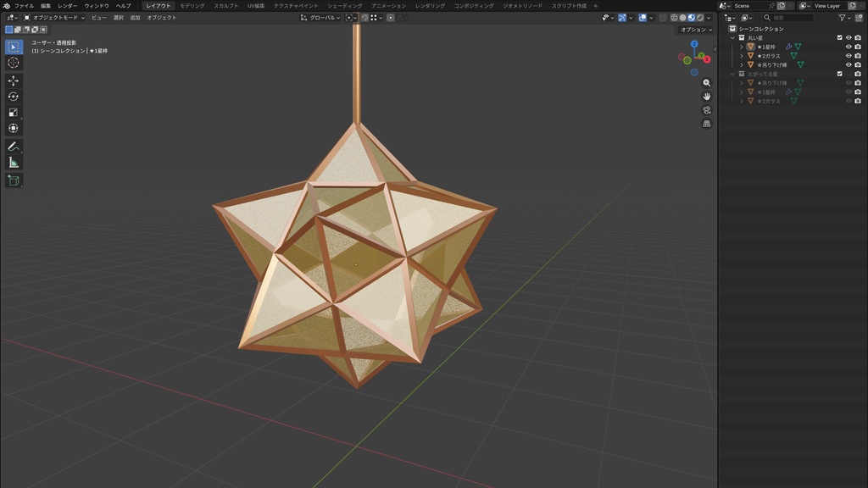Open the ファイル menu
Image resolution: width=868 pixels, height=488 pixels.
(x=24, y=6)
